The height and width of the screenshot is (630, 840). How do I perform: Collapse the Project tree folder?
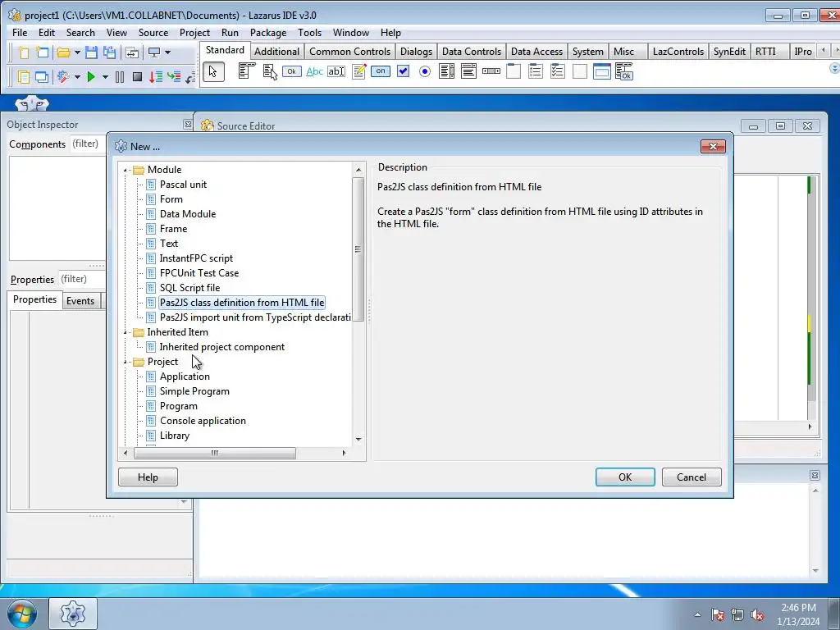[x=126, y=362]
